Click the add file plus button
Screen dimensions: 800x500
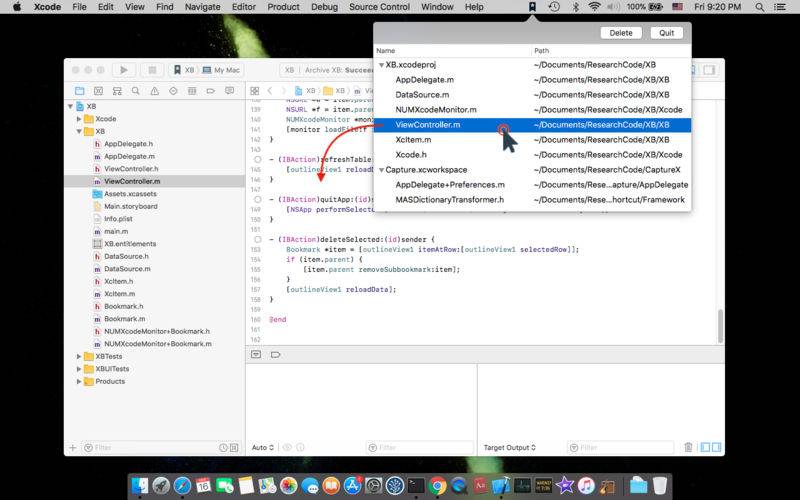[x=72, y=447]
